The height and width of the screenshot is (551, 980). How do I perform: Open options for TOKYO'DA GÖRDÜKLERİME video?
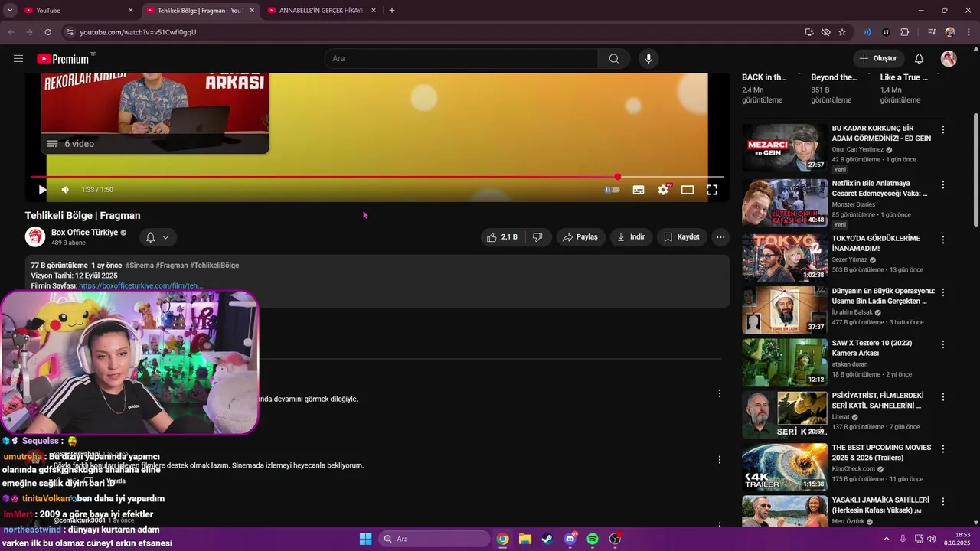coord(943,240)
